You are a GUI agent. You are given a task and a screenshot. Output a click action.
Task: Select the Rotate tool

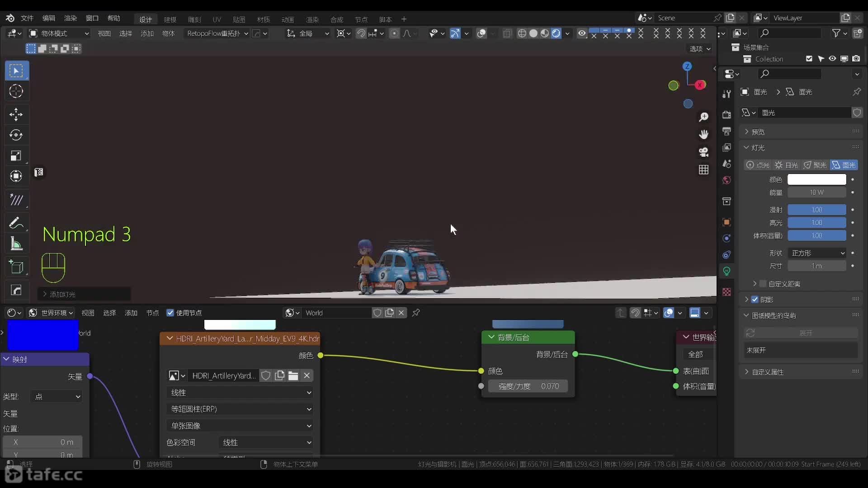pyautogui.click(x=16, y=135)
